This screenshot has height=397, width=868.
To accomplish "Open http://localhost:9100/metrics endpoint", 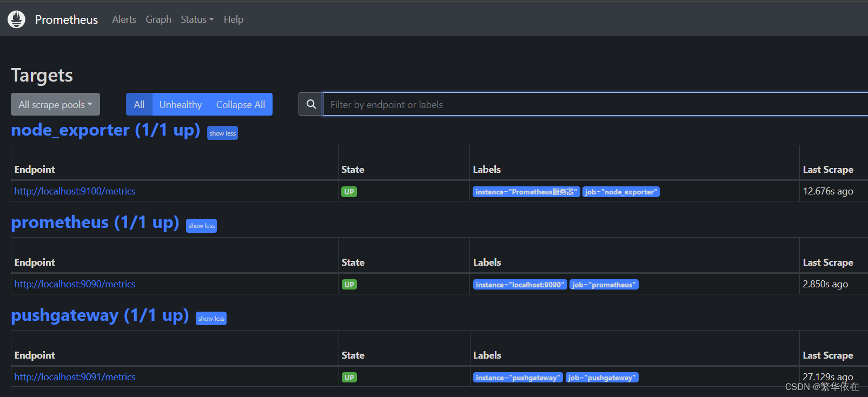I will pyautogui.click(x=75, y=191).
